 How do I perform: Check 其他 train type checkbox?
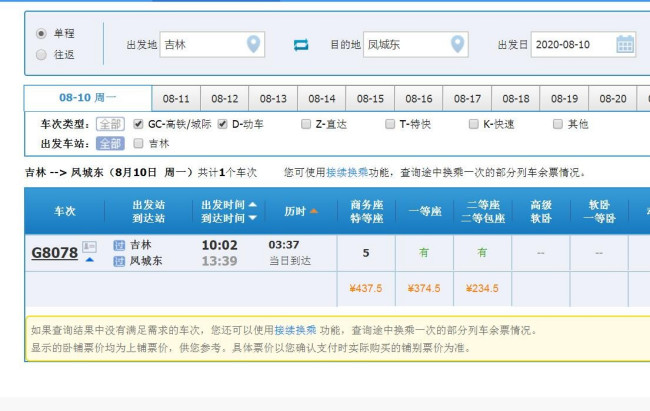coord(558,124)
